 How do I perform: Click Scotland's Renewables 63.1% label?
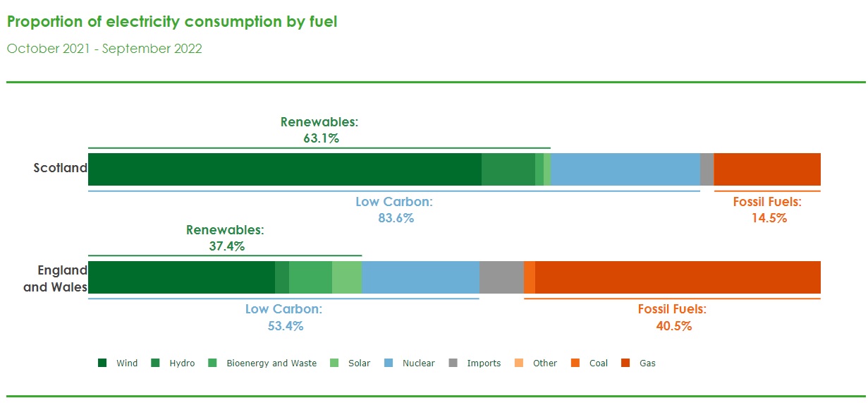point(320,130)
